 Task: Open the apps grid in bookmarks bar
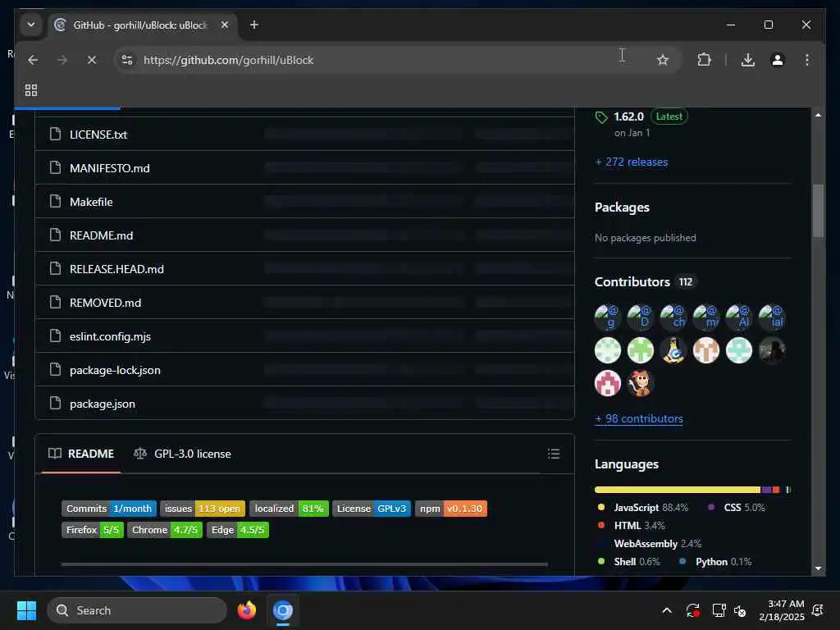click(x=31, y=90)
